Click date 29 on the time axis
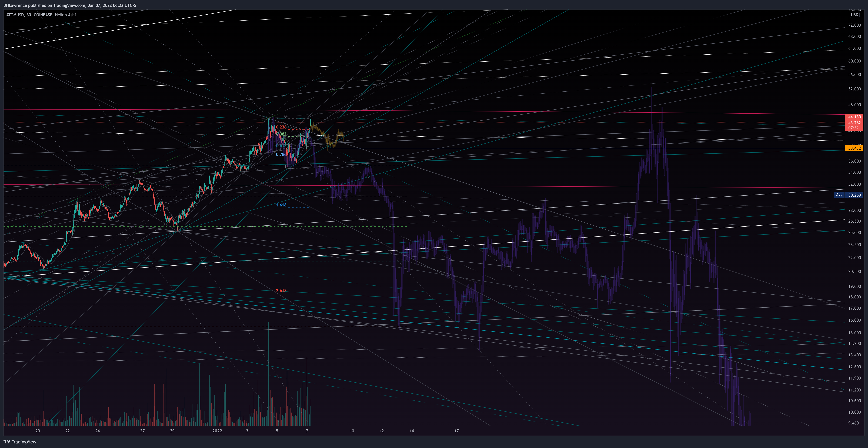This screenshot has width=868, height=448. pyautogui.click(x=172, y=431)
